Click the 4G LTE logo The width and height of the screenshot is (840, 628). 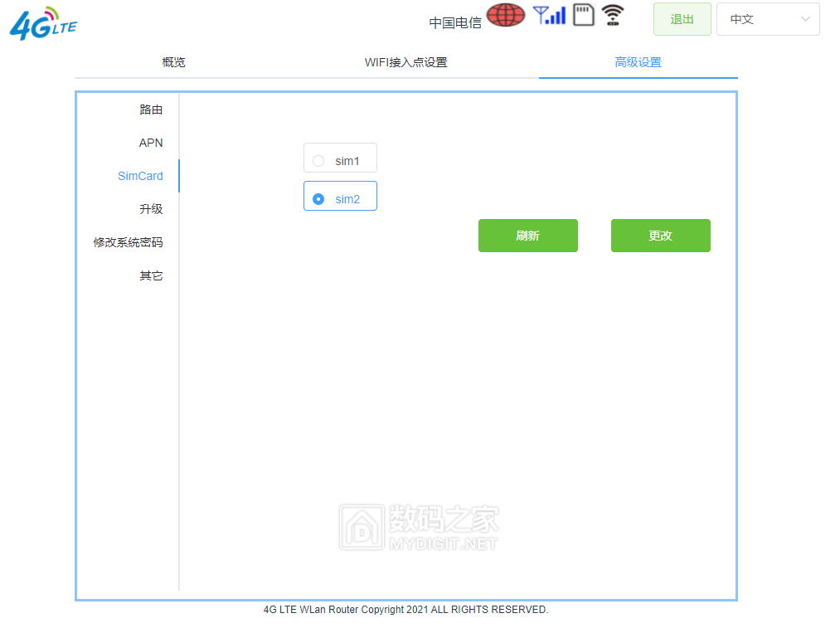[x=43, y=23]
